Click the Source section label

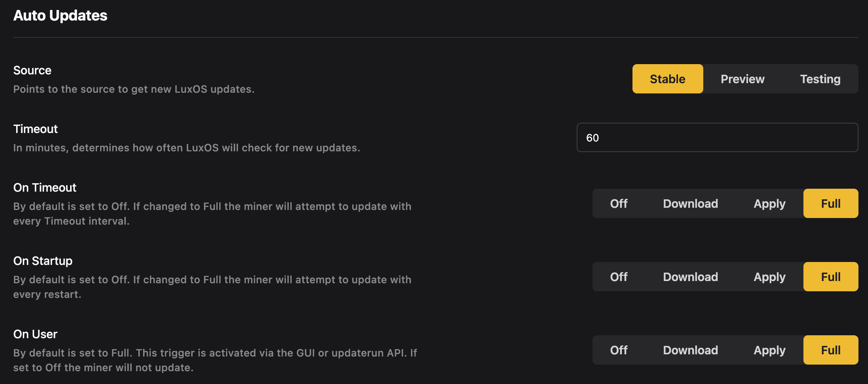(32, 70)
